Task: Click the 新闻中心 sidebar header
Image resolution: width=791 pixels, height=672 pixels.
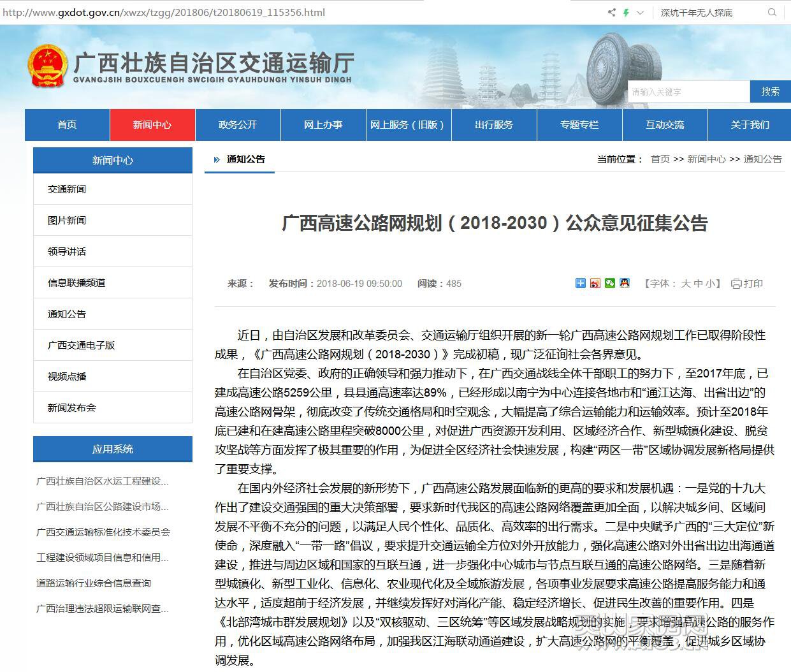Action: coord(113,160)
